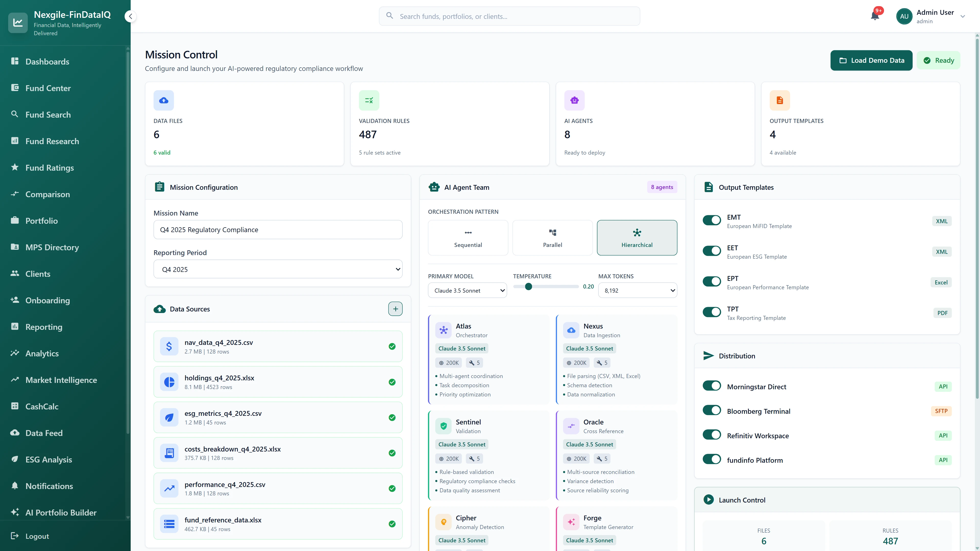Viewport: 980px width, 551px height.
Task: Click the Atlas Orchestrator agent icon
Action: [443, 330]
